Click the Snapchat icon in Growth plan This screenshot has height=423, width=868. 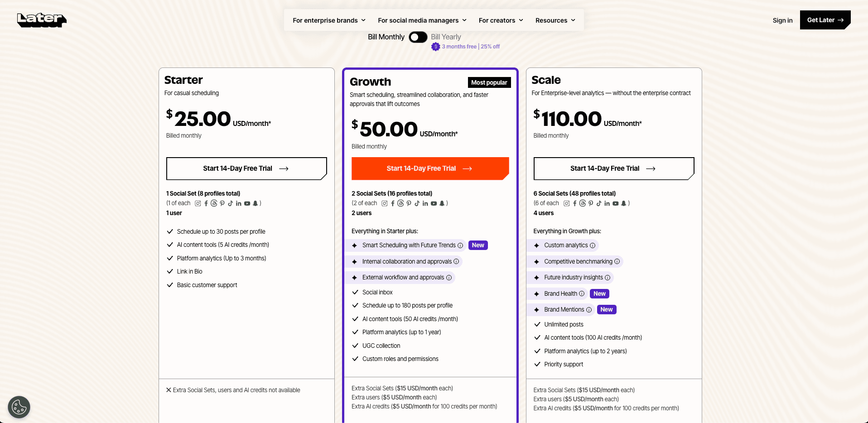(443, 203)
